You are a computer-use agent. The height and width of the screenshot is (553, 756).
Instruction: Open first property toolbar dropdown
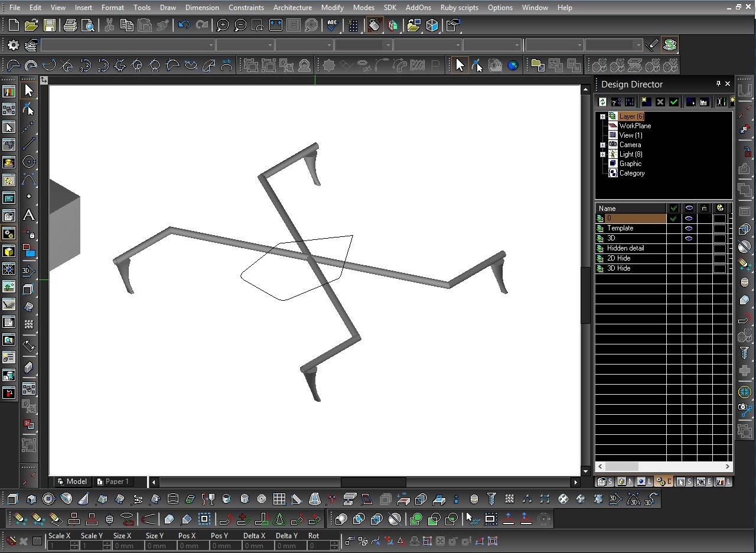211,45
